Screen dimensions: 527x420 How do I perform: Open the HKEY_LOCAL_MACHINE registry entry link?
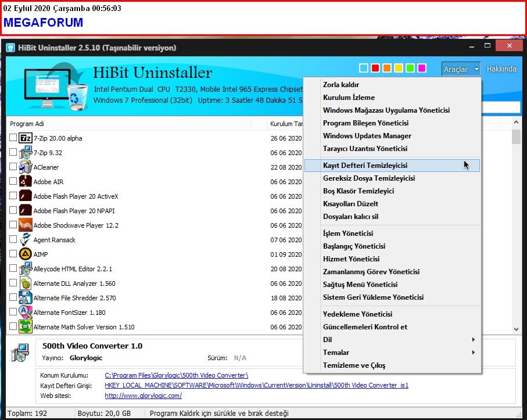[x=256, y=385]
